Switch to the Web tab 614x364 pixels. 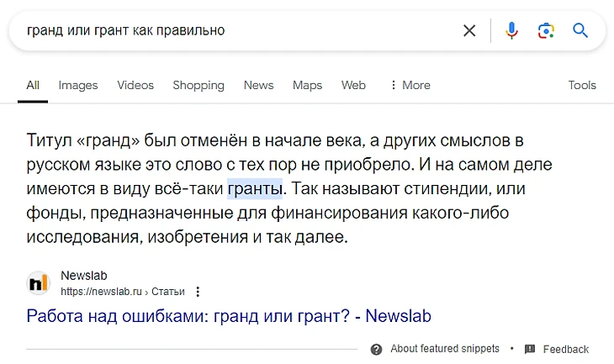353,85
